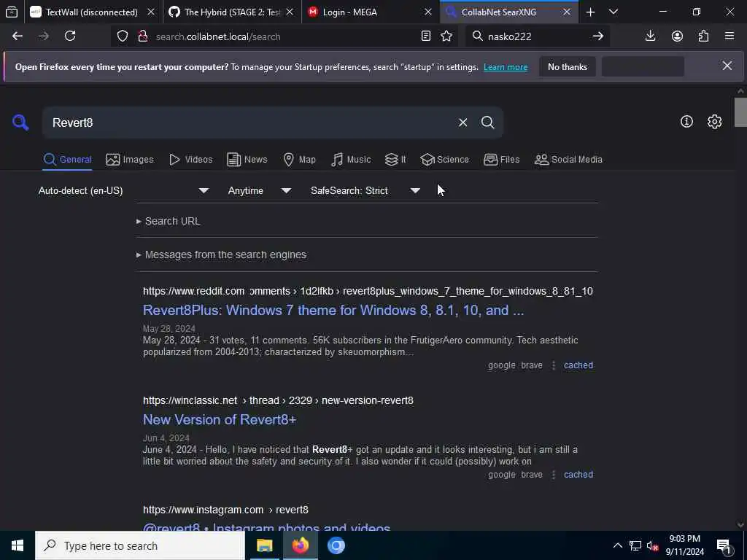List all tabs with the chevron button
This screenshot has height=560, width=747.
click(x=614, y=12)
